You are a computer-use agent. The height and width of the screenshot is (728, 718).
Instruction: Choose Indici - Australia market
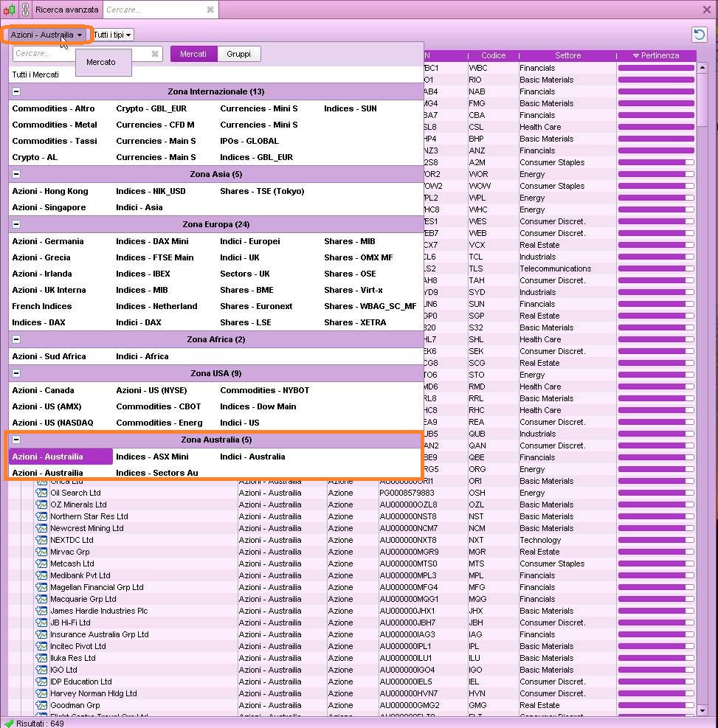coord(252,457)
